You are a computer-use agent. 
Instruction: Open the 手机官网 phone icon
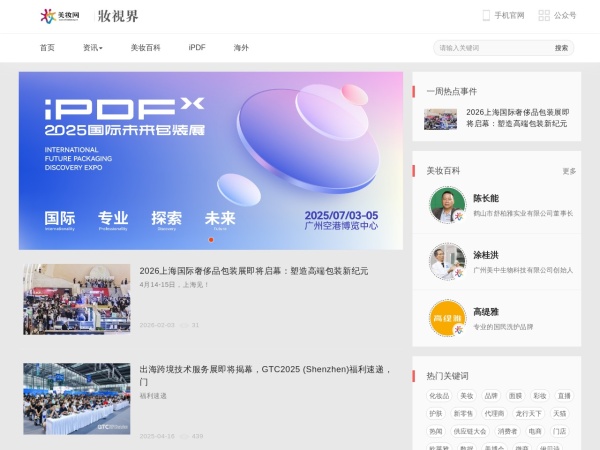[x=486, y=16]
